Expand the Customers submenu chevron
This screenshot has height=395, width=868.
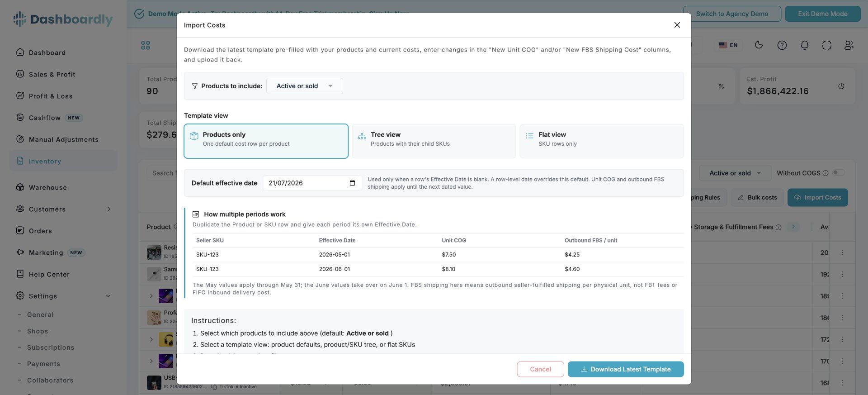(x=109, y=209)
